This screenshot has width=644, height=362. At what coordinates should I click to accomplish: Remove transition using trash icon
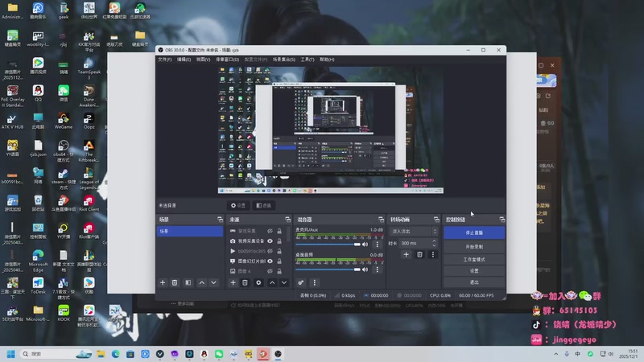(419, 254)
